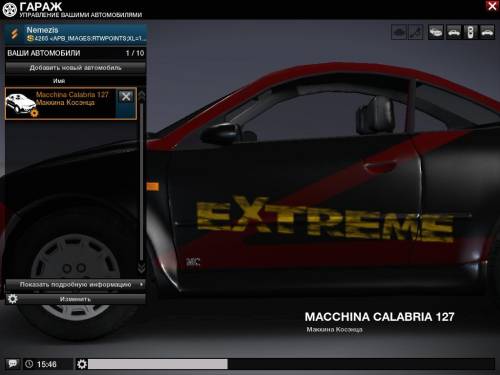This screenshot has height=375, width=500.
Task: Click Добавить новый автомобиль button
Action: point(75,68)
